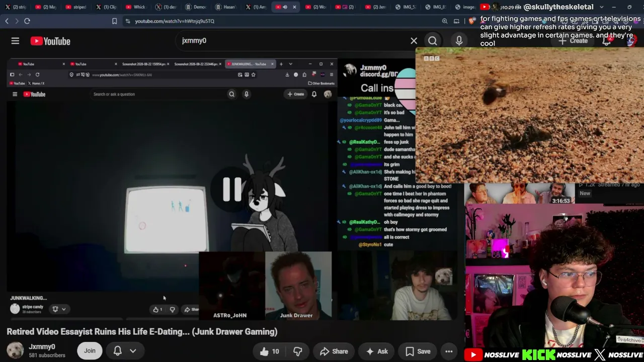Screen dimensions: 644x362
Task: Click the youtube.com address bar URL
Action: pos(175,21)
